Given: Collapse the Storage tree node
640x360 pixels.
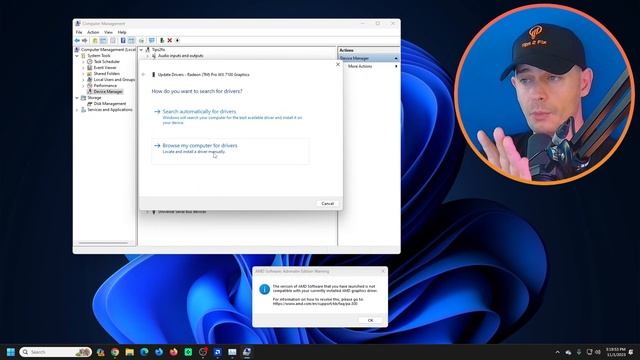Looking at the screenshot, I should (x=77, y=98).
